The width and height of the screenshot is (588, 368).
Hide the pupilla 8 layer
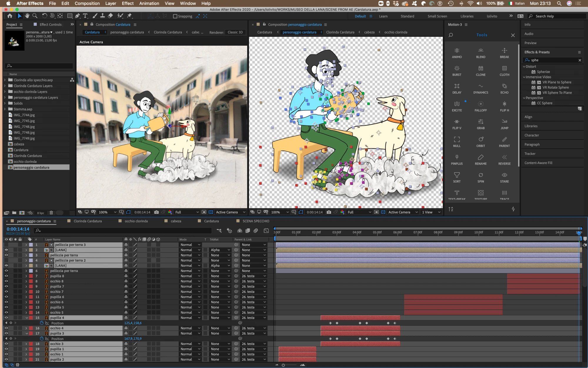(x=6, y=276)
